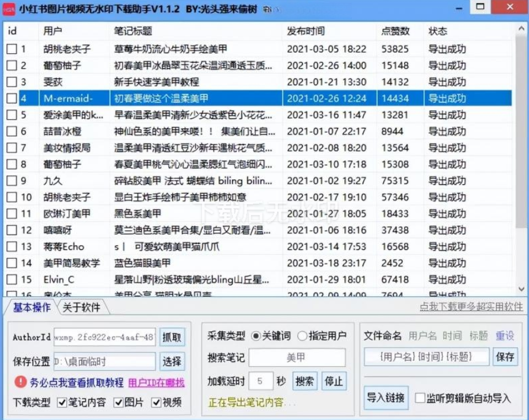
Task: Tick the checkbox for row 2
Action: [x=12, y=65]
